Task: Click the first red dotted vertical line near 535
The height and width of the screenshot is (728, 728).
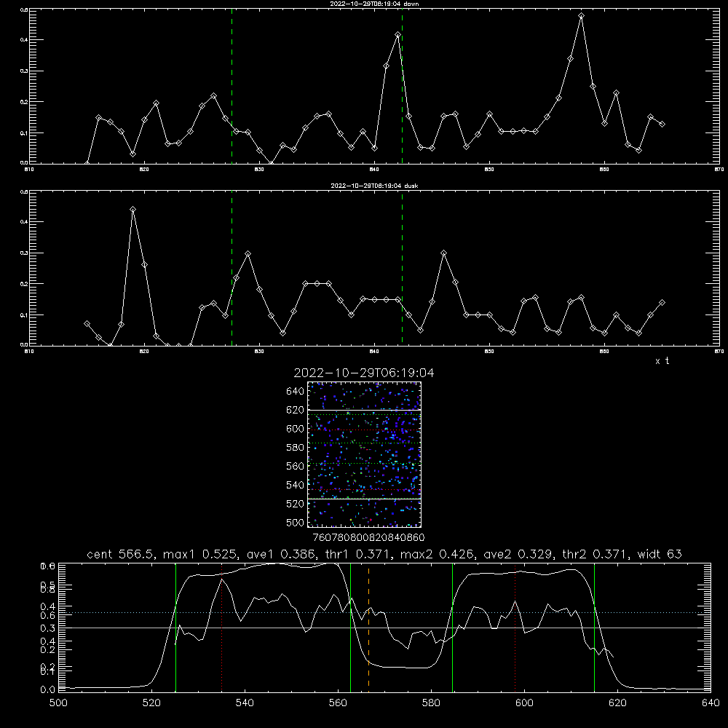Action: [x=222, y=627]
